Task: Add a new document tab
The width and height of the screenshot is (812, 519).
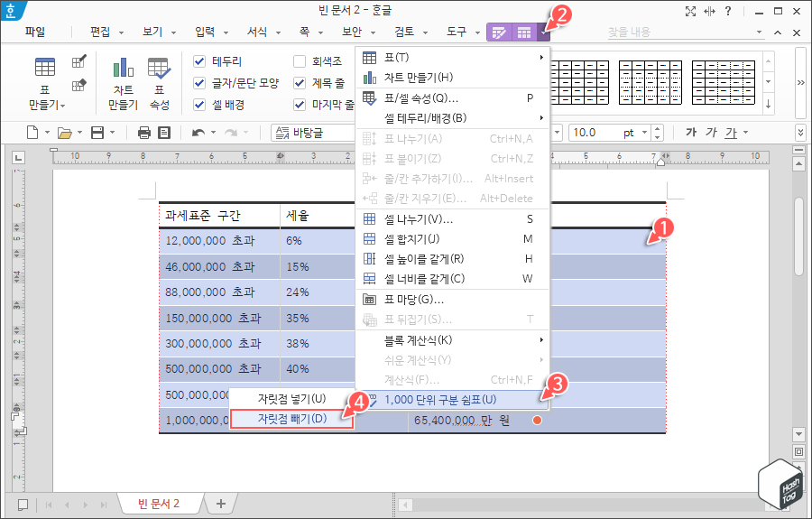Action: (x=221, y=504)
